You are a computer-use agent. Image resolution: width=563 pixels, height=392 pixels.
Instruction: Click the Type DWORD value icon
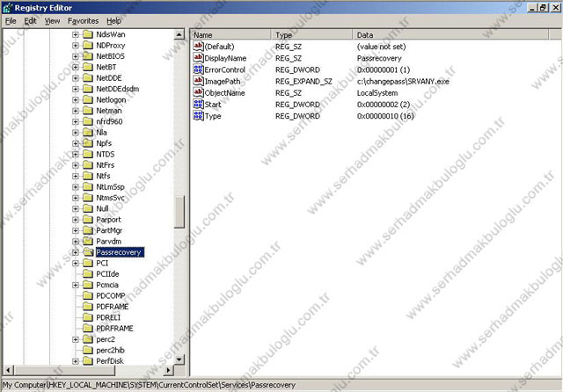pos(198,116)
